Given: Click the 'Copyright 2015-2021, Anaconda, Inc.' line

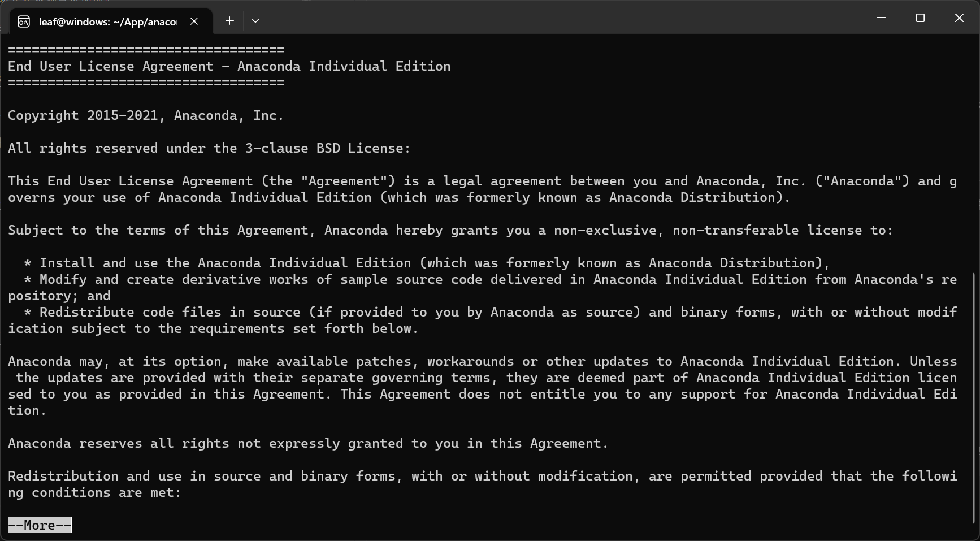Looking at the screenshot, I should coord(146,115).
